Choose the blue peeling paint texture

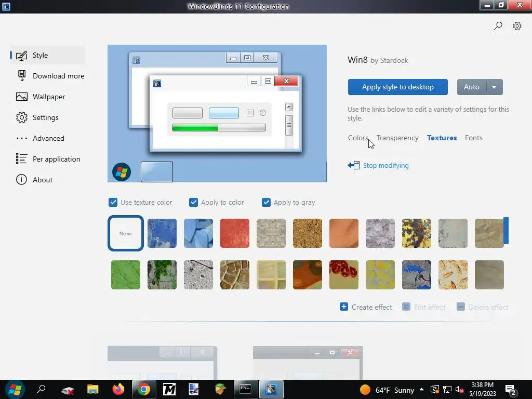click(162, 233)
